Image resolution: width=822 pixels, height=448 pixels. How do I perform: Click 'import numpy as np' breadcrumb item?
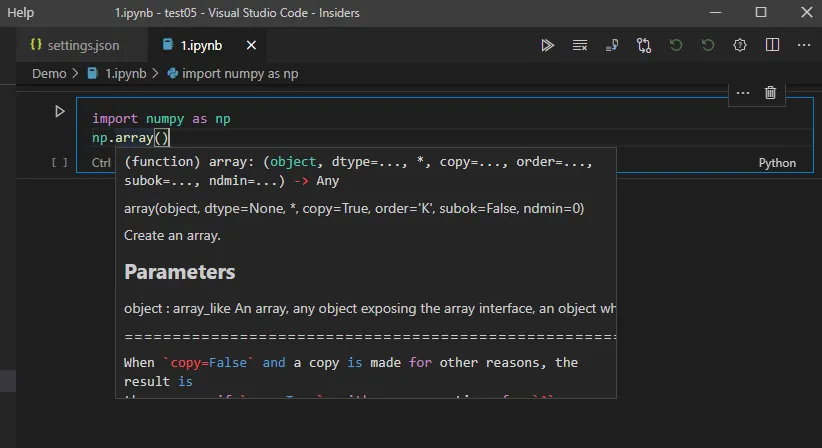[240, 73]
